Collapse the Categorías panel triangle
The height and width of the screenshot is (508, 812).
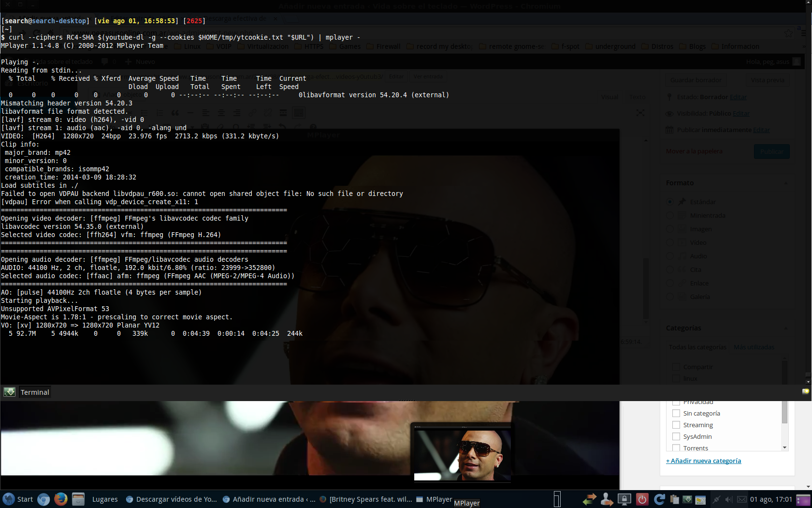tap(785, 328)
